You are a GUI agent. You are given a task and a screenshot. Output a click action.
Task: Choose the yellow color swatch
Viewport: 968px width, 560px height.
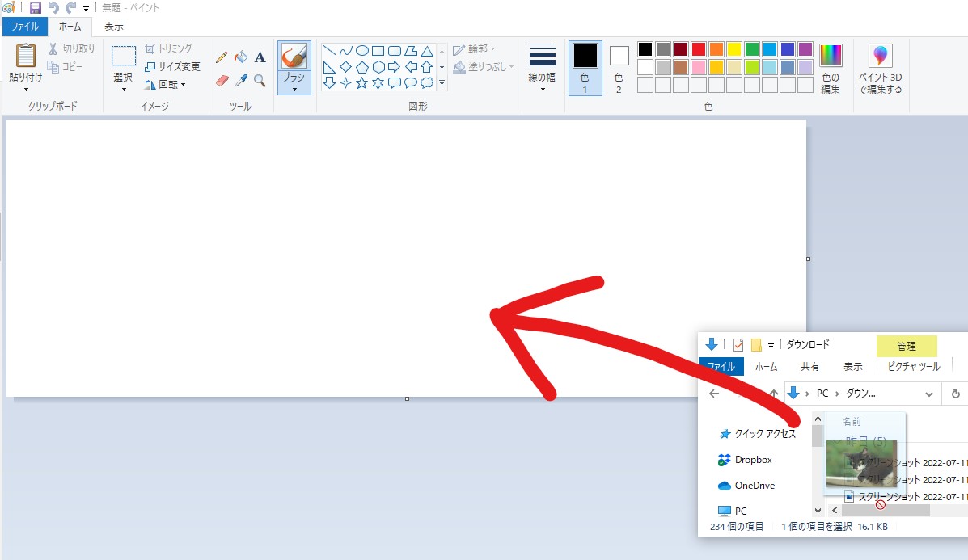pos(734,49)
